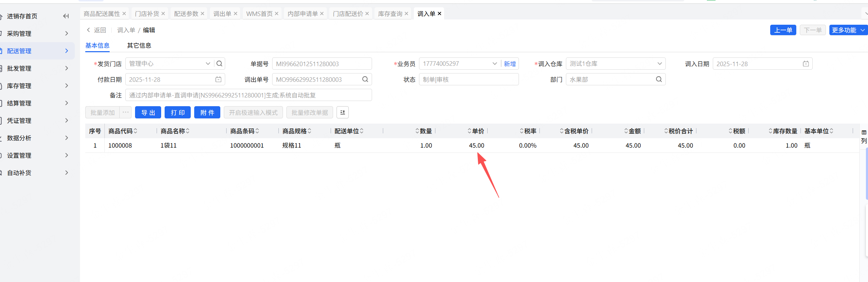Viewport: 868px width, 282px height.
Task: Switch to the 基本信息 tab
Action: (97, 45)
